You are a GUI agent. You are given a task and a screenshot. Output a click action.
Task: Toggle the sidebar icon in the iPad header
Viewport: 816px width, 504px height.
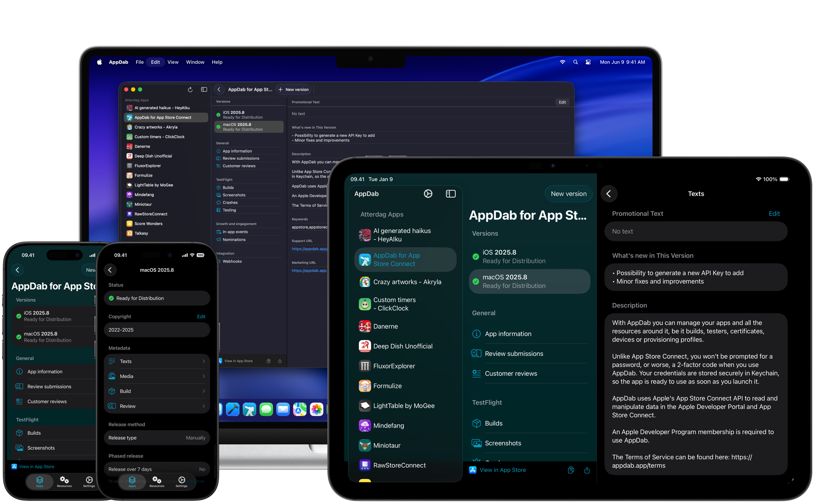[x=451, y=193]
